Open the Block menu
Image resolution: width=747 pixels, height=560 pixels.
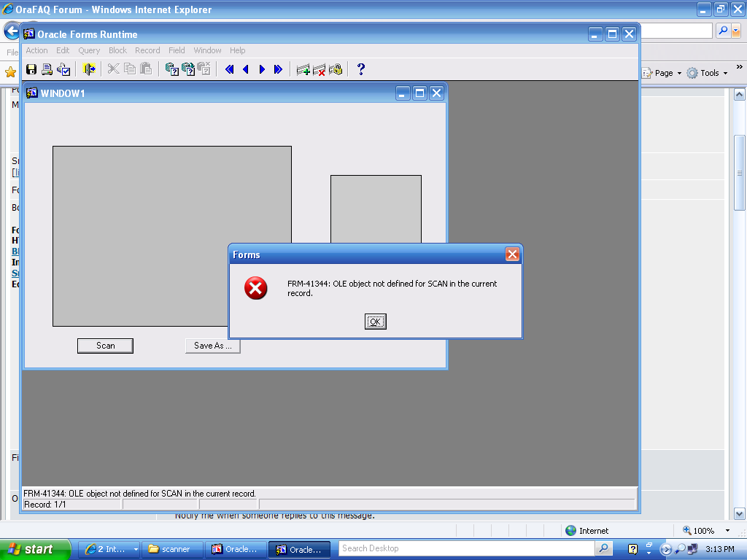[x=117, y=50]
